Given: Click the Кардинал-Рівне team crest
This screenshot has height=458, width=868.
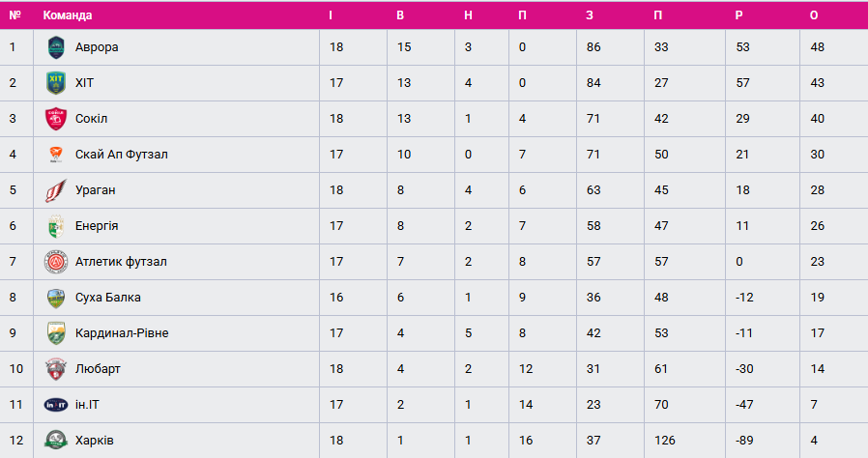Looking at the screenshot, I should coord(55,333).
